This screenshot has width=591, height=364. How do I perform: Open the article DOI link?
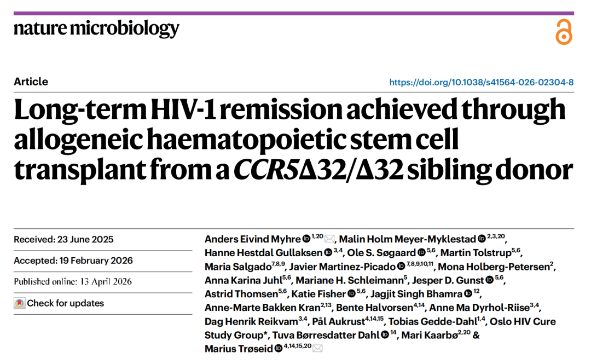(481, 82)
